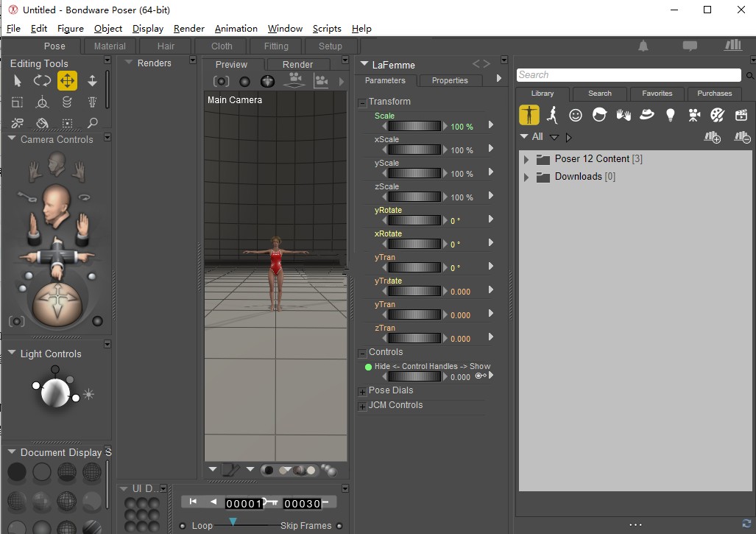Click the current frame number 00001 field
This screenshot has width=756, height=534.
pyautogui.click(x=244, y=504)
